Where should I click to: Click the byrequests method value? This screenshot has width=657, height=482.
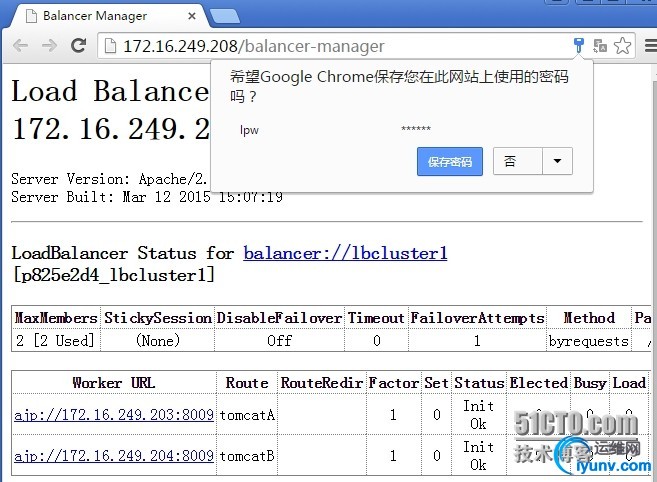click(x=589, y=341)
